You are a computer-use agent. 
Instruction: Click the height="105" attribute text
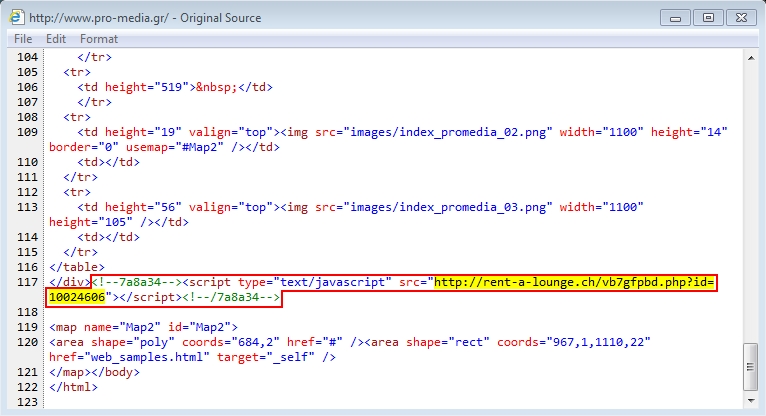click(x=91, y=223)
